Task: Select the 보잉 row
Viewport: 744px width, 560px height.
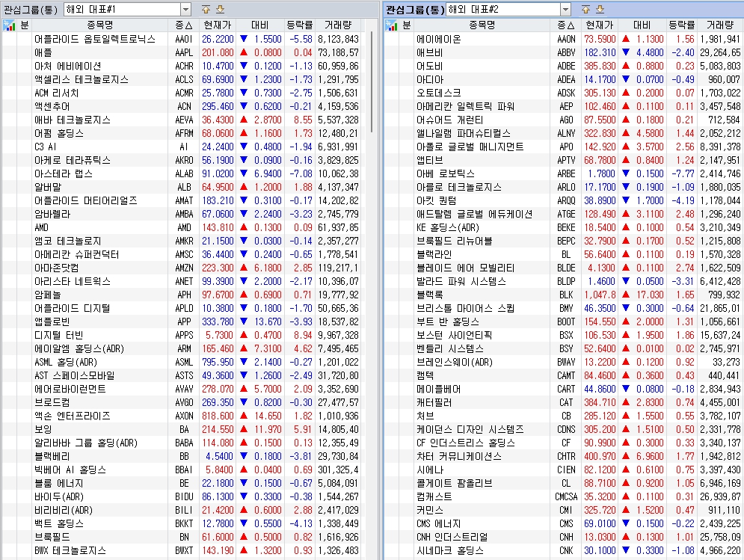Action: click(x=180, y=429)
